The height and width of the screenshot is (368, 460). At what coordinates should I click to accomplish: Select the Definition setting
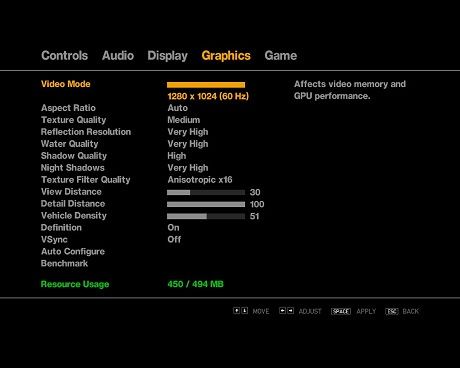(61, 228)
